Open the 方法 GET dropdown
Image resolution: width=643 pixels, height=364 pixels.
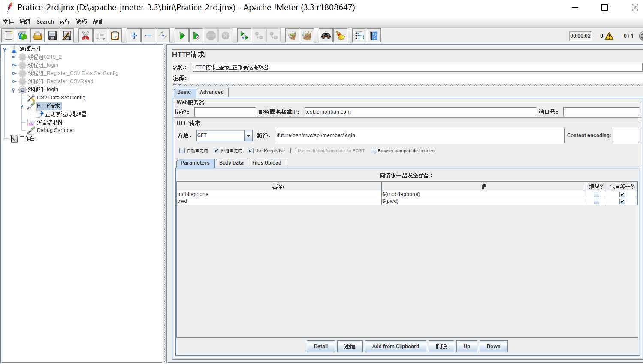[x=248, y=135]
